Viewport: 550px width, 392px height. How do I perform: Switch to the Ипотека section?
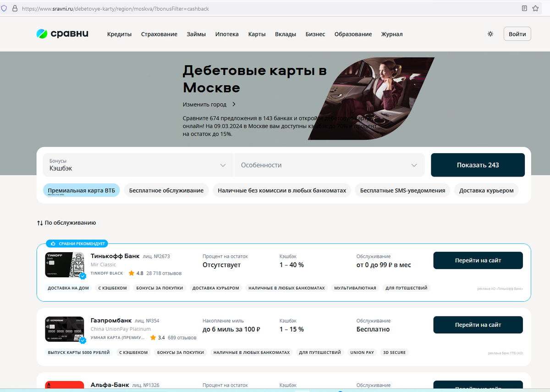click(227, 34)
